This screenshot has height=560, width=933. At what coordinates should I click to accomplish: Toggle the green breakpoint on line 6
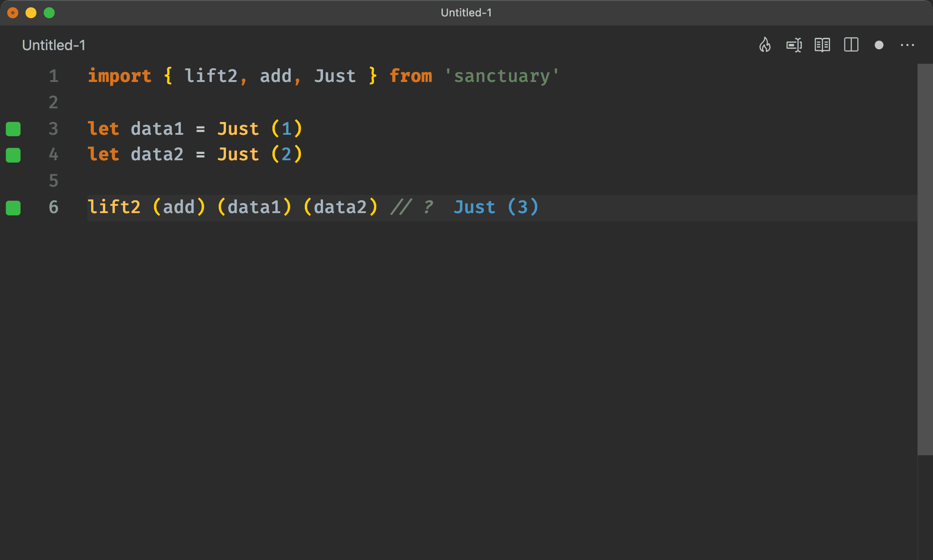click(15, 206)
